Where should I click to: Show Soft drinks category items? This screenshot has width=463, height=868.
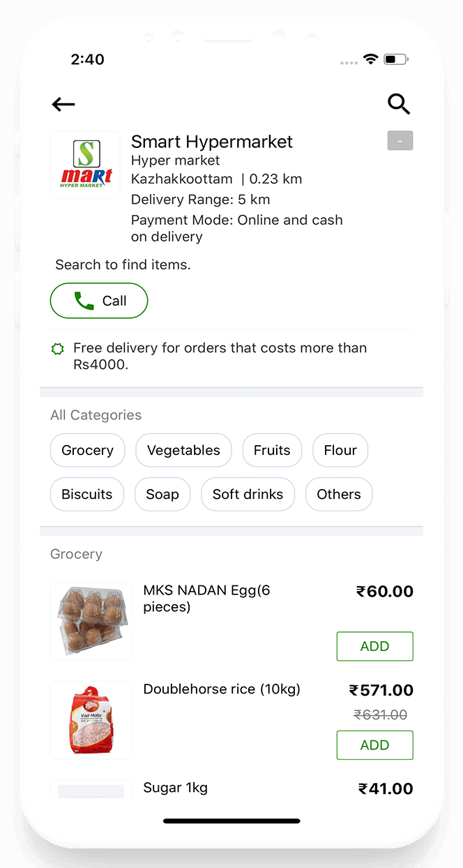tap(248, 495)
